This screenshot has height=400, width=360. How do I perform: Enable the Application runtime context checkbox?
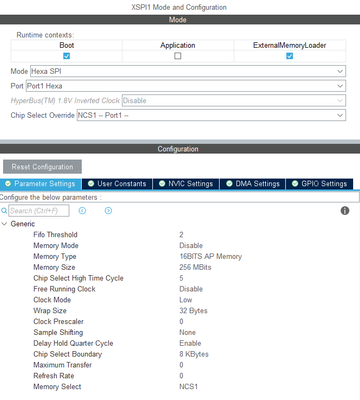[178, 56]
